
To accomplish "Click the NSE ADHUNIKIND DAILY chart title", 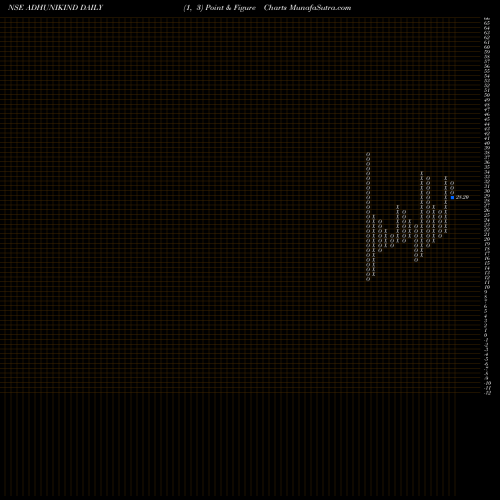I will click(x=55, y=8).
